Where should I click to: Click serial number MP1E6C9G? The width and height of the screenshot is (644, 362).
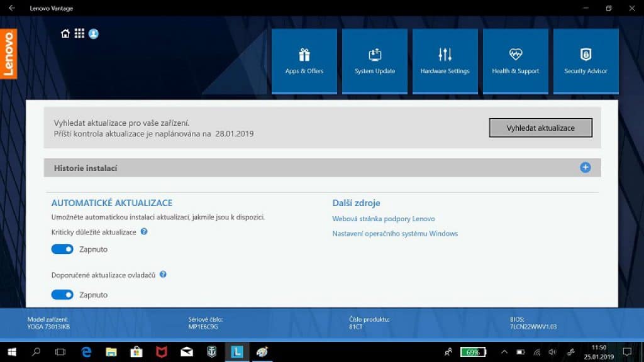[x=203, y=327]
